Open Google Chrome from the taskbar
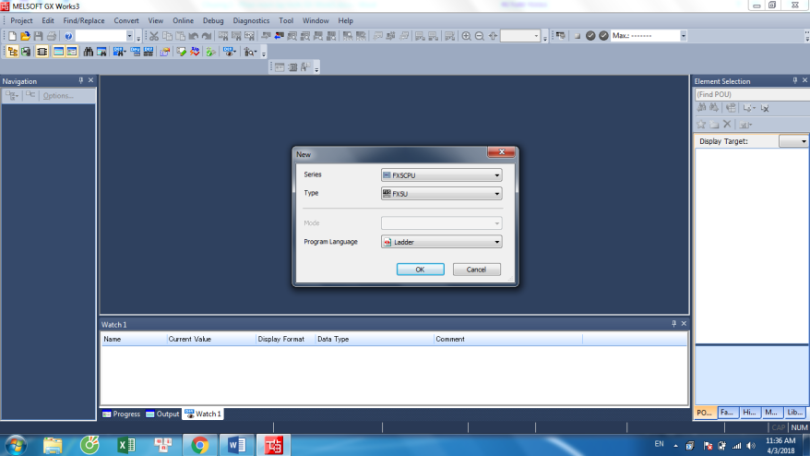810x456 pixels. coord(200,445)
